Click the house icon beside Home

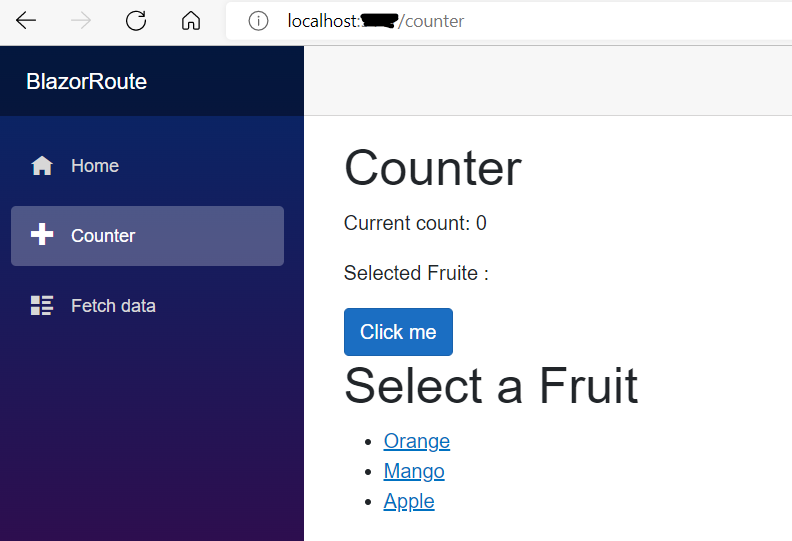[x=42, y=166]
